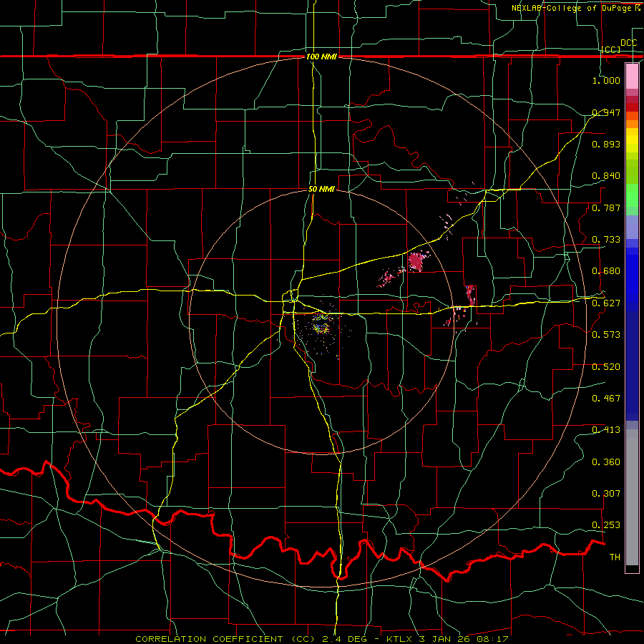Select the DCC label above the color bar
The width and height of the screenshot is (644, 644).
click(628, 43)
